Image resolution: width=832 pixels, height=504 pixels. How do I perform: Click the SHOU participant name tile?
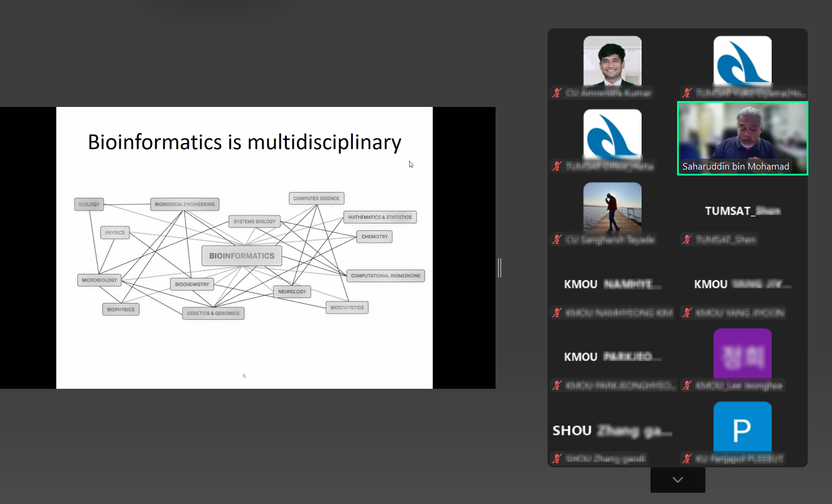click(x=612, y=430)
